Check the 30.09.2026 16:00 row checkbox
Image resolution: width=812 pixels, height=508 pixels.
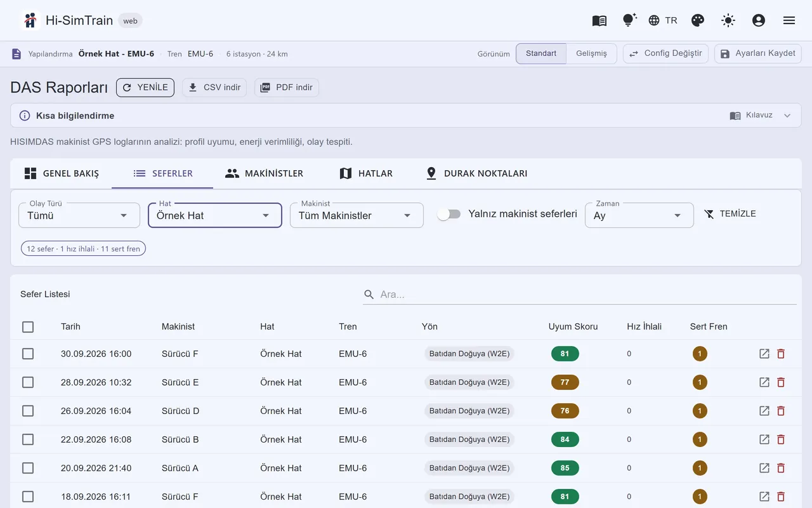click(28, 354)
